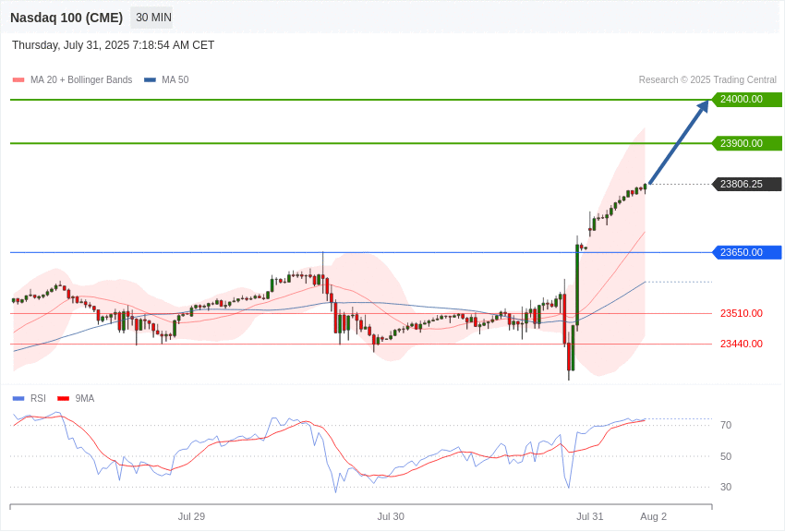Click the MA 50 blue legend swatch
This screenshot has width=785, height=532.
tap(150, 79)
